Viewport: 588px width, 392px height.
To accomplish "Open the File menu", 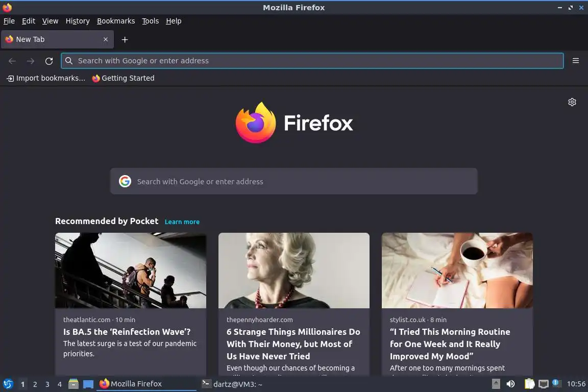I will [x=9, y=21].
